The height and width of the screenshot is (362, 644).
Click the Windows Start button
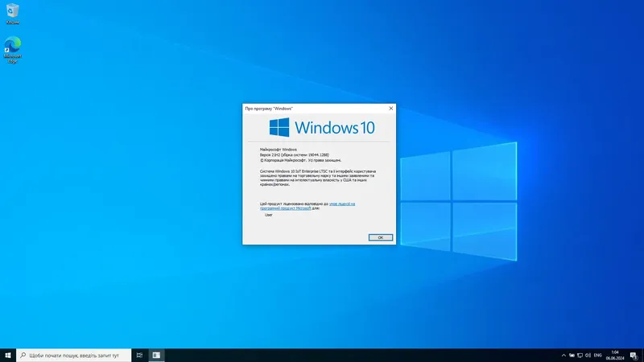[8, 355]
